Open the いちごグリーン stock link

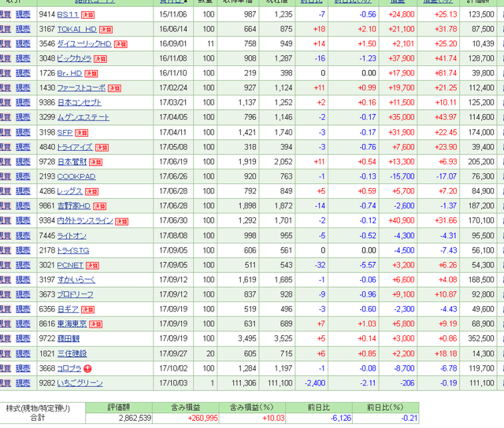point(80,384)
